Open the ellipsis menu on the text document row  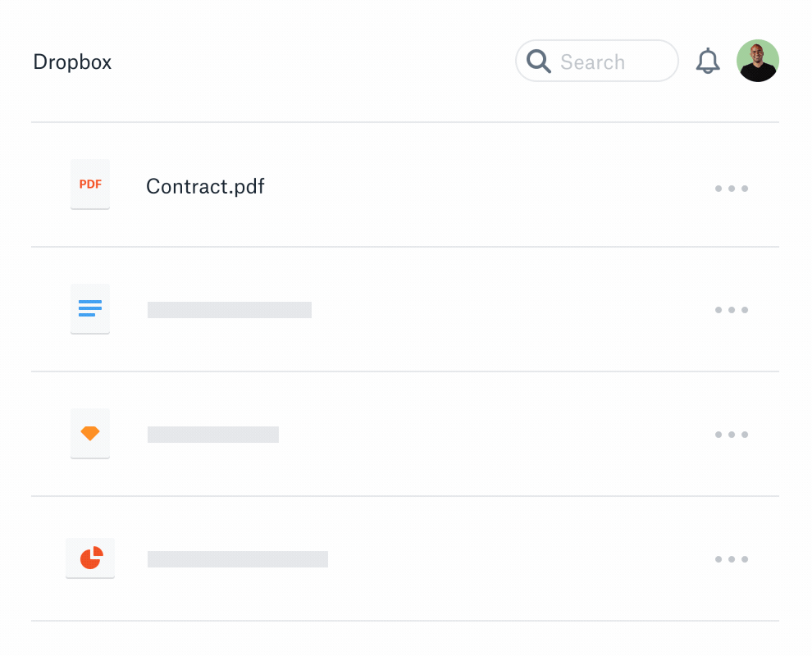(x=731, y=309)
